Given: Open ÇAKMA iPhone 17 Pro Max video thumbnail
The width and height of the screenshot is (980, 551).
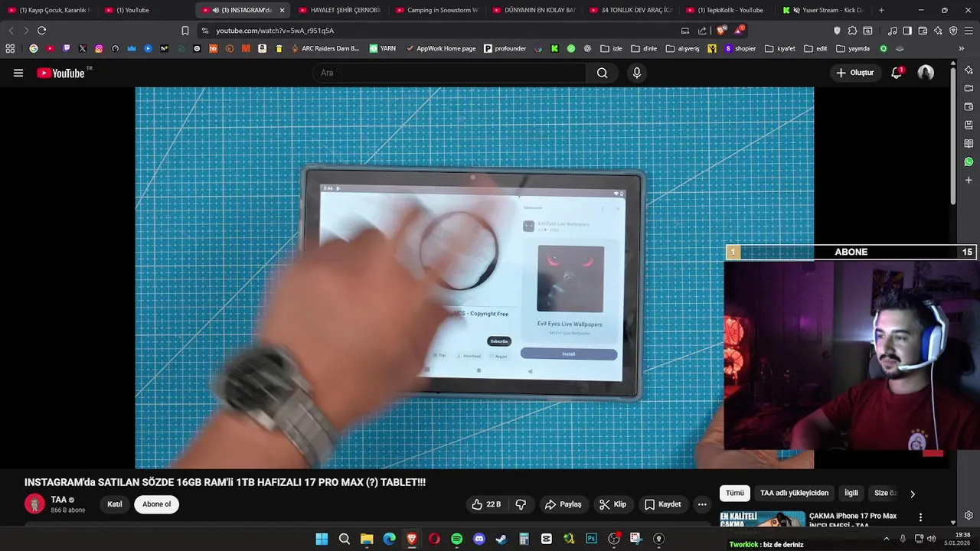Looking at the screenshot, I should click(x=763, y=519).
